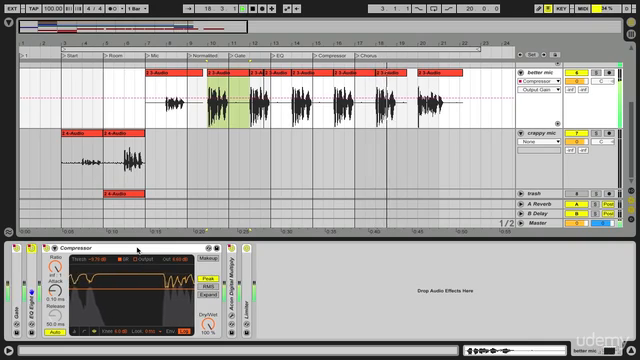Toggle the MIDI map mode button

click(582, 9)
